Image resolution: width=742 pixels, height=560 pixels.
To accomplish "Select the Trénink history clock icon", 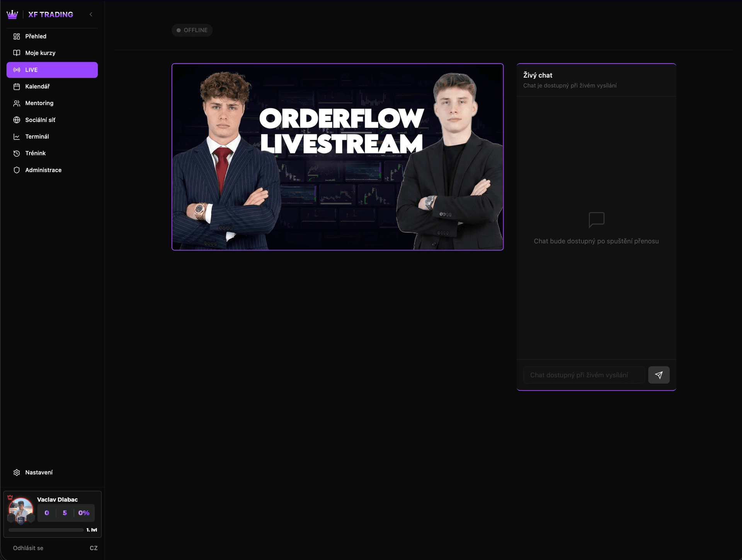I will click(17, 153).
